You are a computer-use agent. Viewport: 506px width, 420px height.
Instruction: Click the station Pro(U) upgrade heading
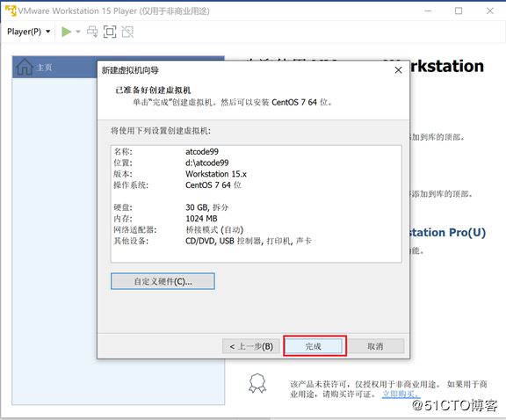coord(448,233)
